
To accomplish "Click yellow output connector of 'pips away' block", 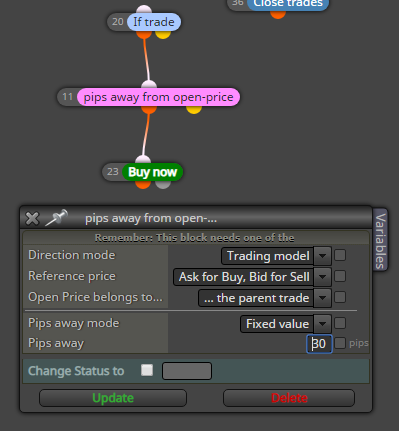I will click(x=194, y=110).
